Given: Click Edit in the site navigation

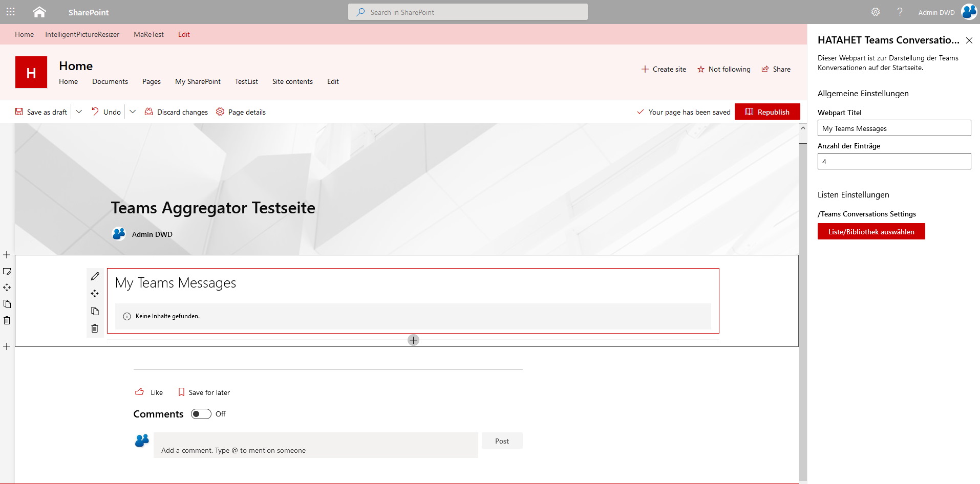Looking at the screenshot, I should [x=333, y=81].
